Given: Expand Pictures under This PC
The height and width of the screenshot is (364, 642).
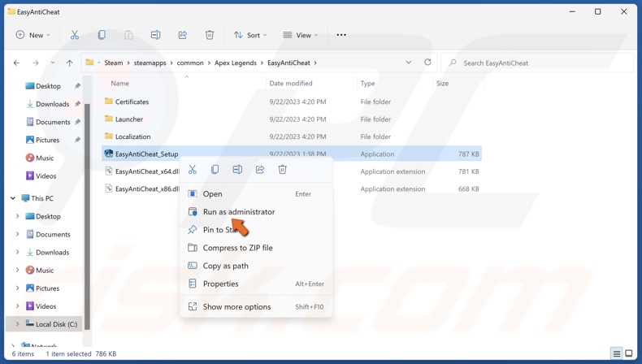Looking at the screenshot, I should (x=17, y=288).
